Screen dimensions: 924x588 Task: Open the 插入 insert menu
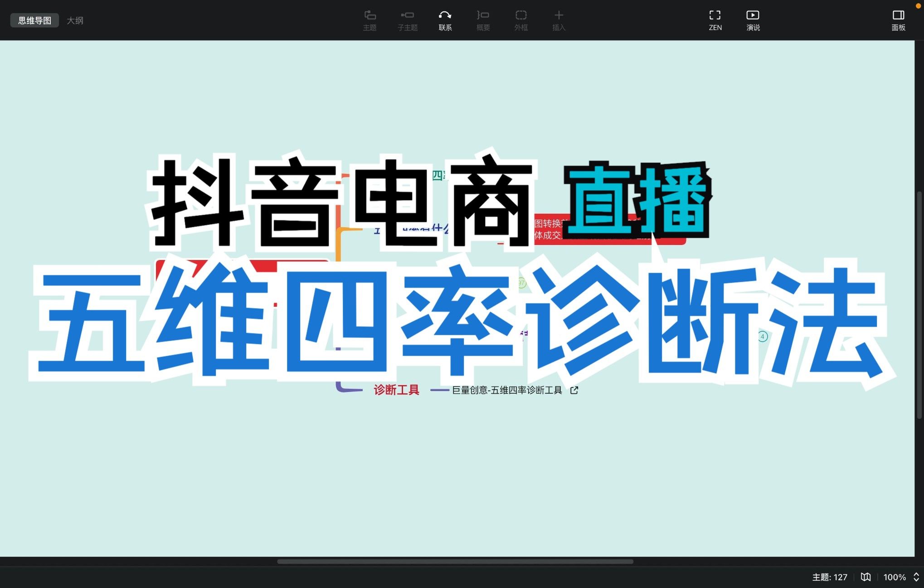click(559, 20)
